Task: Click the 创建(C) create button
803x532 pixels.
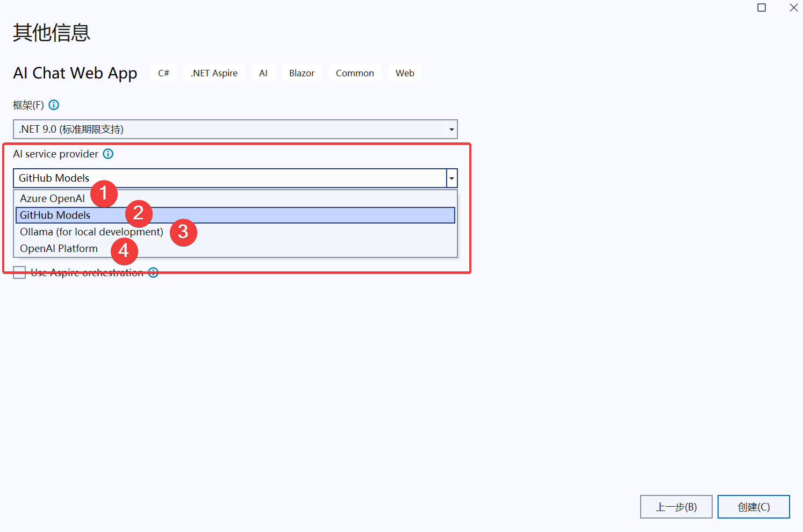Action: click(x=754, y=507)
